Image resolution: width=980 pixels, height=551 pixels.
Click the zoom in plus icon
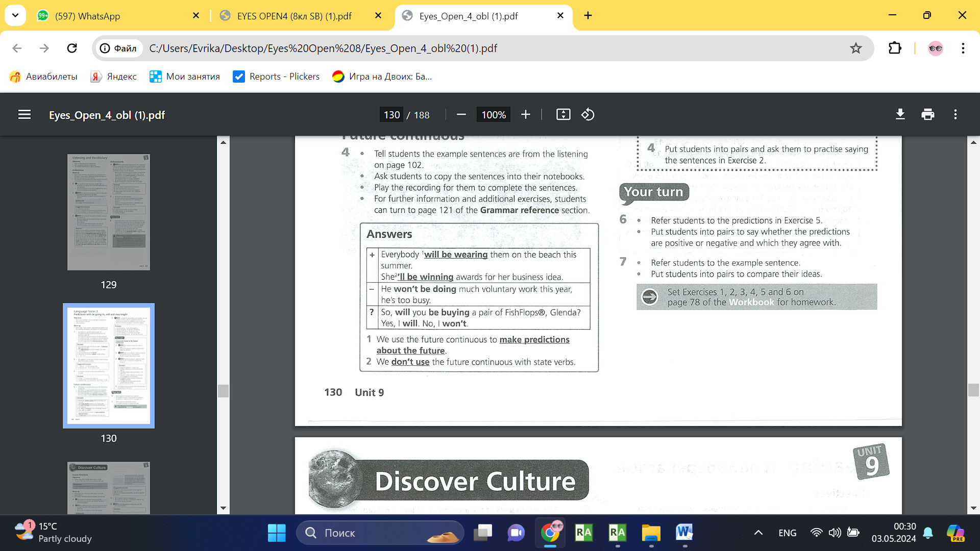click(x=526, y=115)
